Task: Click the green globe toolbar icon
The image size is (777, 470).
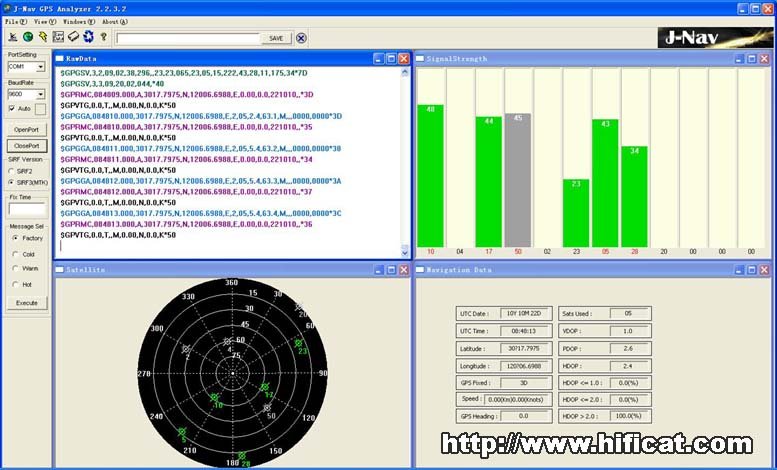Action: [x=27, y=37]
